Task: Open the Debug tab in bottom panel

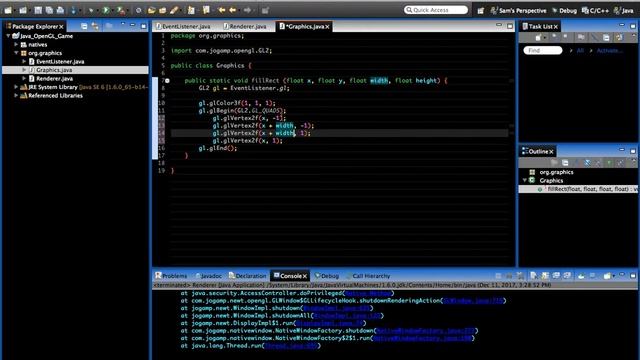Action: click(327, 276)
